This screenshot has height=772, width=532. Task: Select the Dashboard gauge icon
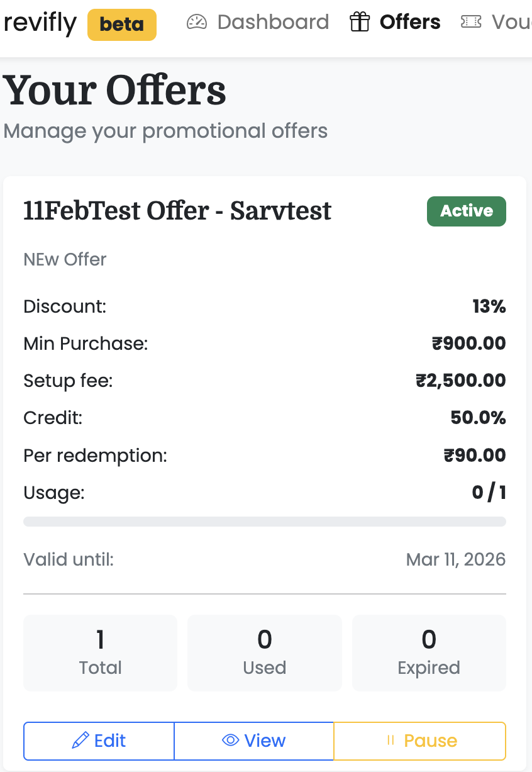196,21
